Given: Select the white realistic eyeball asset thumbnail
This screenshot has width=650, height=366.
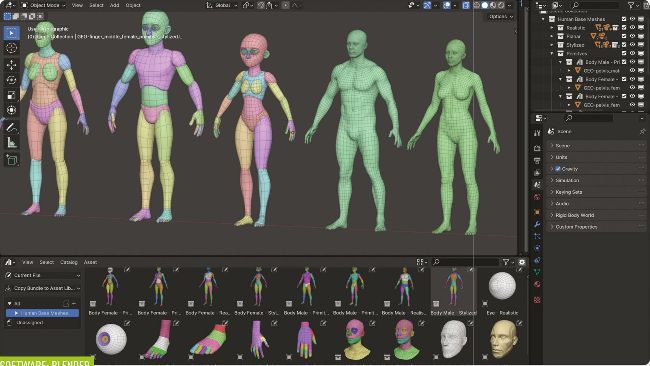Looking at the screenshot, I should [502, 286].
